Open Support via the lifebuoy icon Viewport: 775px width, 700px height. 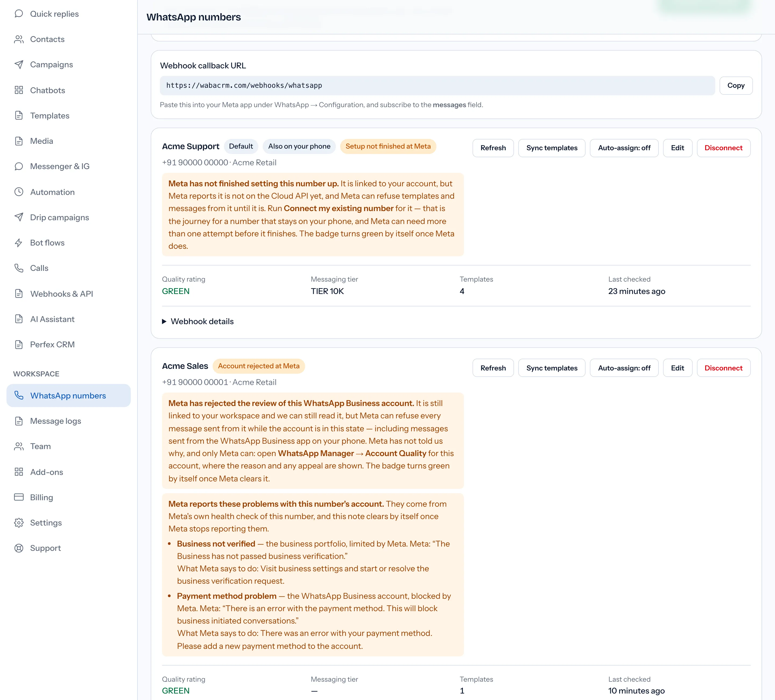tap(19, 548)
